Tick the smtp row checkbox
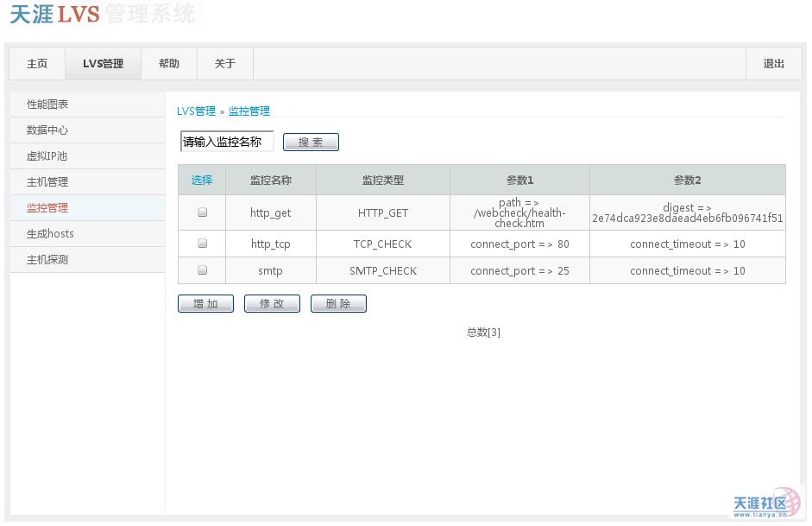Image resolution: width=812 pixels, height=526 pixels. 203,270
